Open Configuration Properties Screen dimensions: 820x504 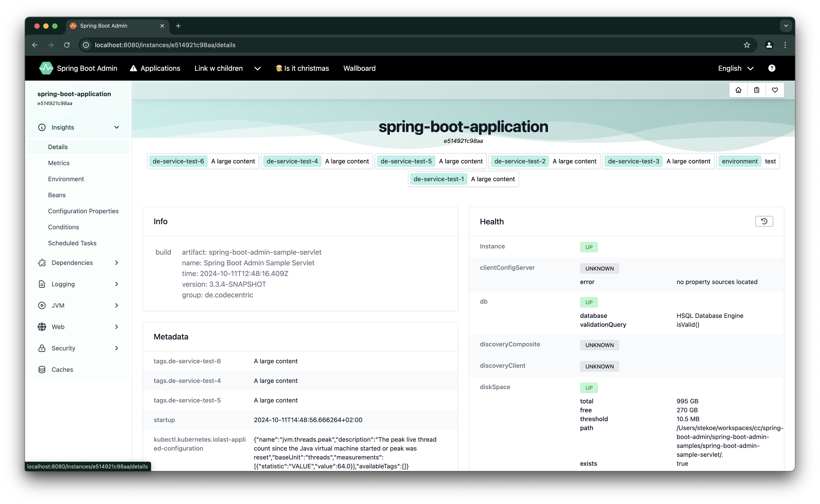pyautogui.click(x=83, y=211)
